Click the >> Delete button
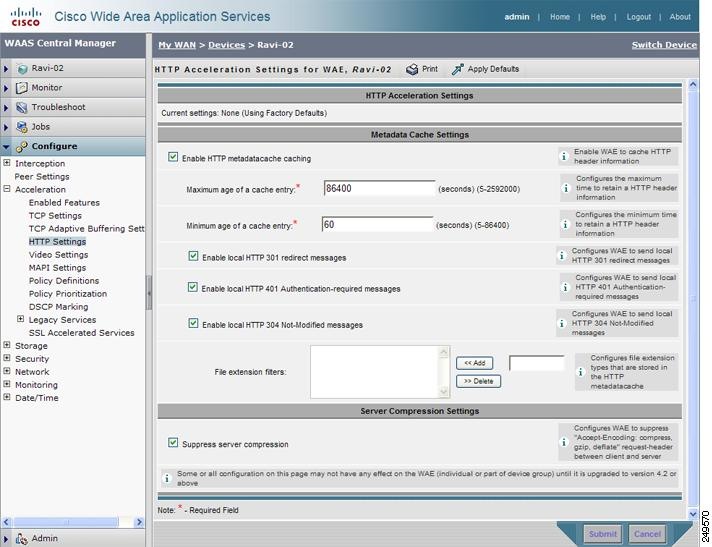 point(479,381)
